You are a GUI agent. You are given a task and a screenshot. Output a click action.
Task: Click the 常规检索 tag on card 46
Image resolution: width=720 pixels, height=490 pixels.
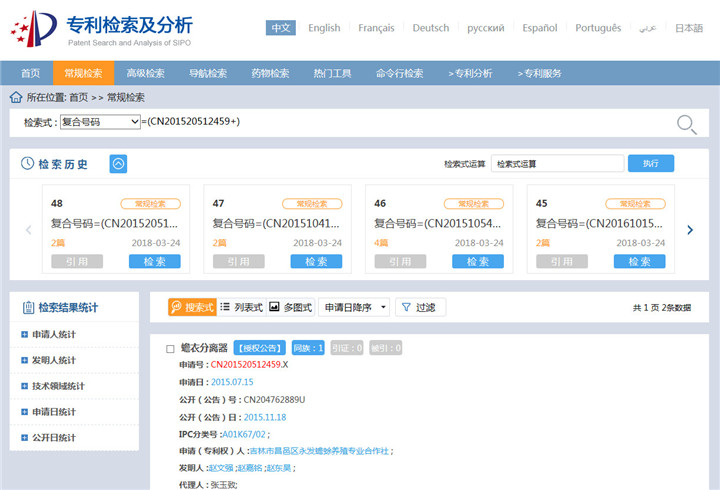[x=473, y=203]
